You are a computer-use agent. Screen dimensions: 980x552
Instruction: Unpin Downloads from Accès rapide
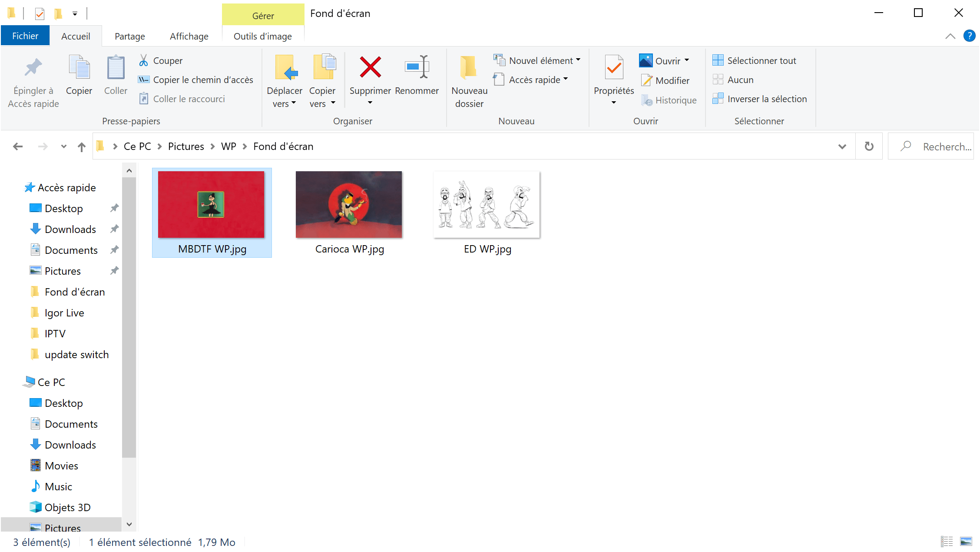click(x=114, y=229)
